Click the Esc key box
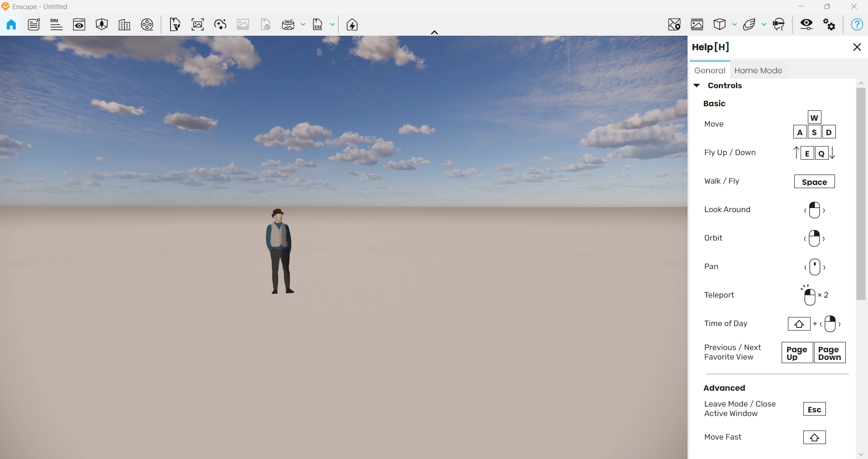Viewport: 868px width, 459px height. (x=814, y=409)
